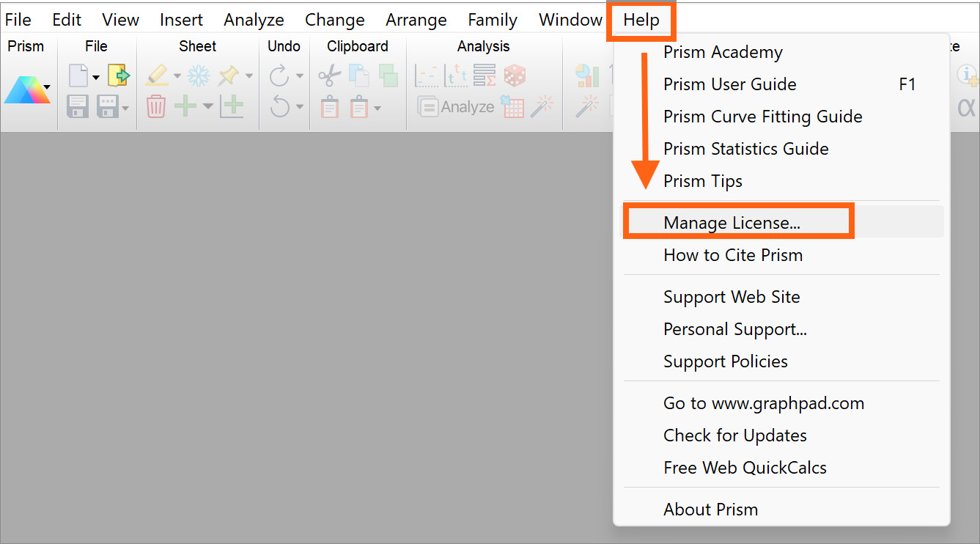The height and width of the screenshot is (544, 980).
Task: Open Prism User Guide from Help menu
Action: tap(729, 84)
